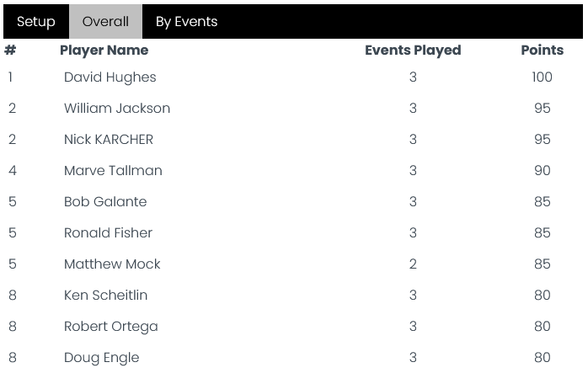This screenshot has height=373, width=588.
Task: Select player Ronald Fisher
Action: (x=109, y=232)
